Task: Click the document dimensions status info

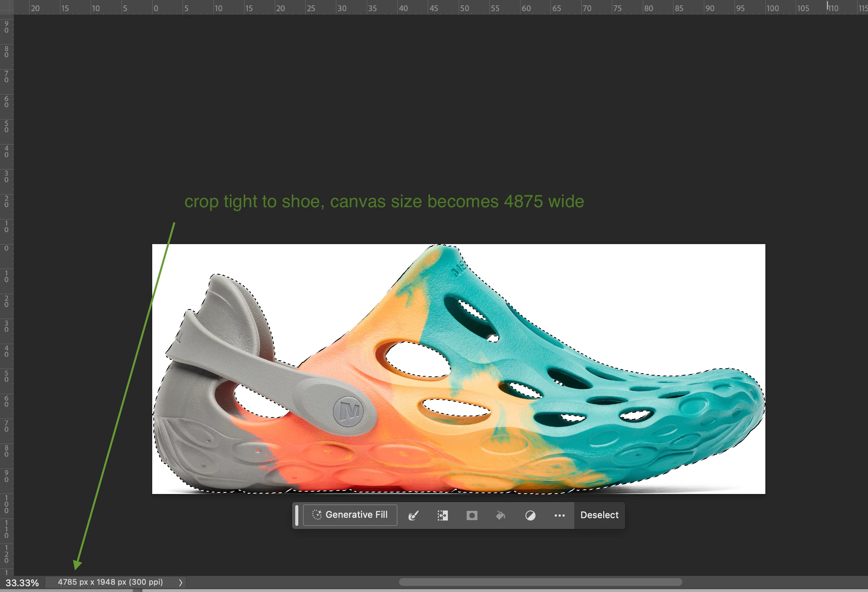Action: coord(110,582)
